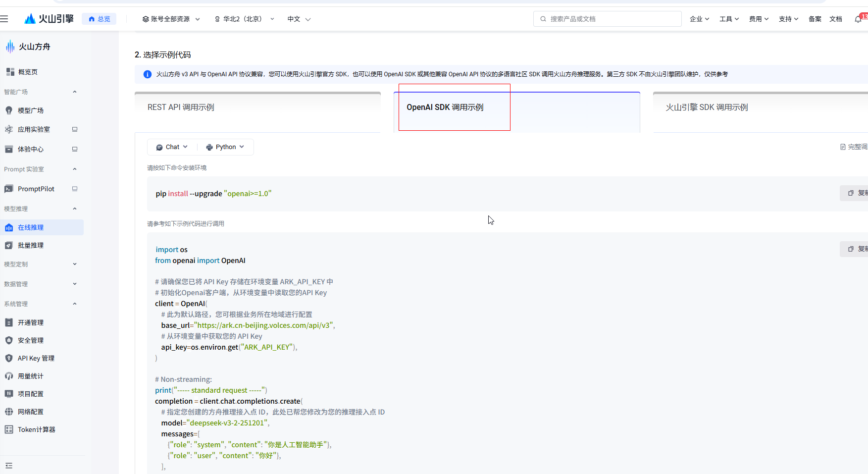Collapse the 模型推理 section
This screenshot has width=868, height=474.
coord(75,209)
